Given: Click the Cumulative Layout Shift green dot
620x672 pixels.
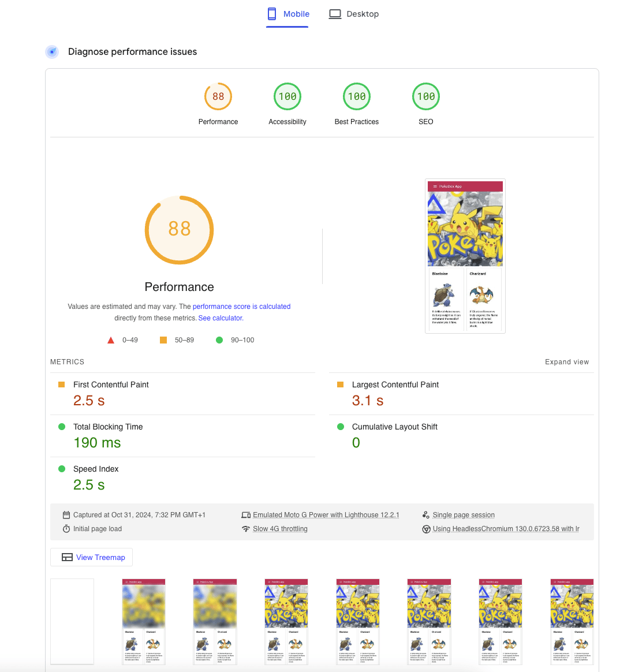Looking at the screenshot, I should [x=341, y=427].
